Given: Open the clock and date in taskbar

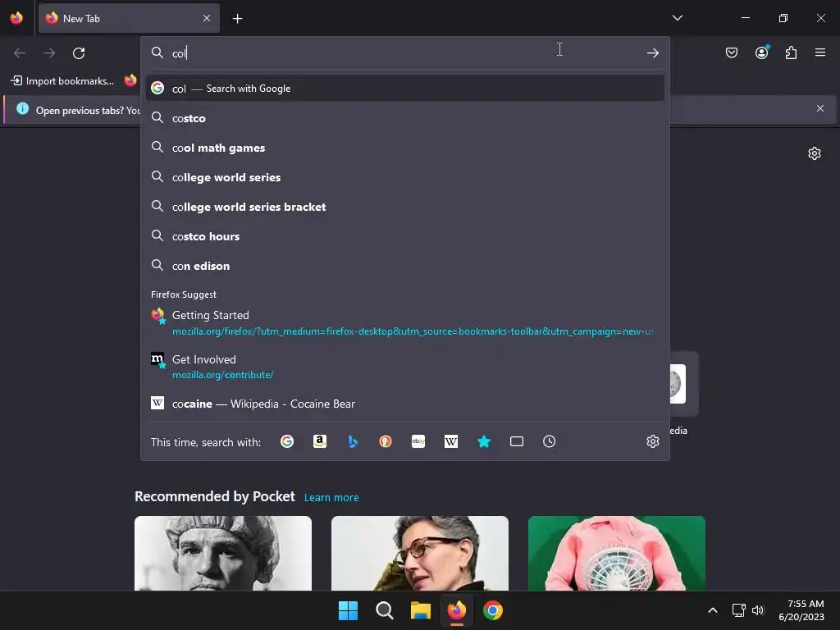Looking at the screenshot, I should click(801, 610).
